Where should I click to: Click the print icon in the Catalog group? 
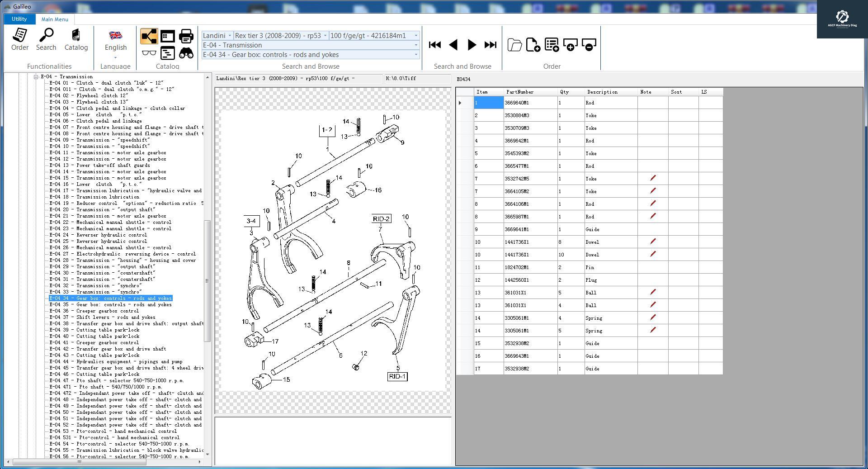click(x=185, y=36)
